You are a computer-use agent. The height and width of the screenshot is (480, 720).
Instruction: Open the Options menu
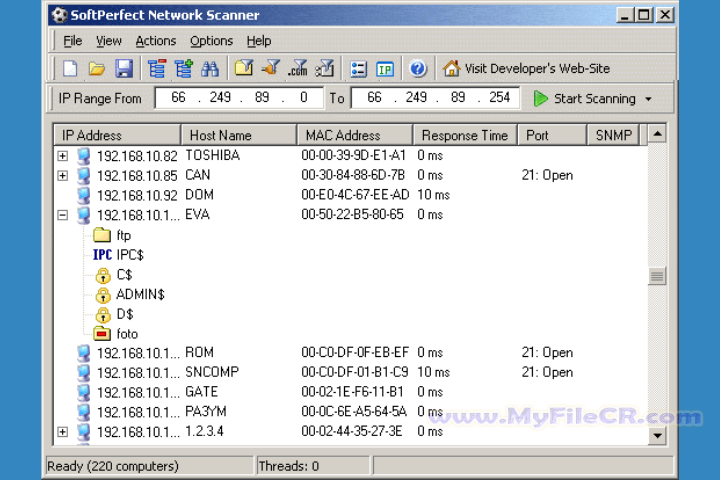coord(212,41)
